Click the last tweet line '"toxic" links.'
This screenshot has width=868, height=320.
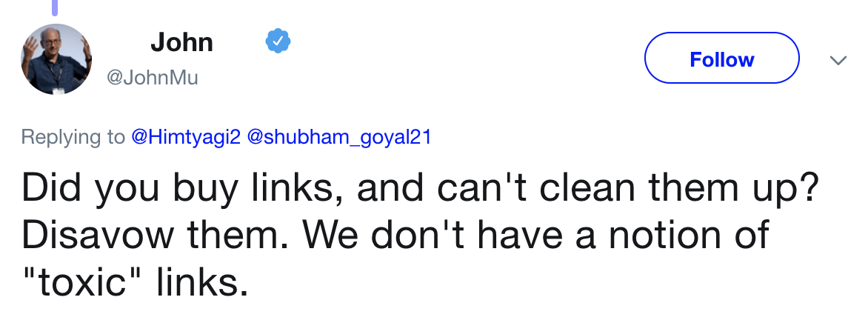[134, 282]
